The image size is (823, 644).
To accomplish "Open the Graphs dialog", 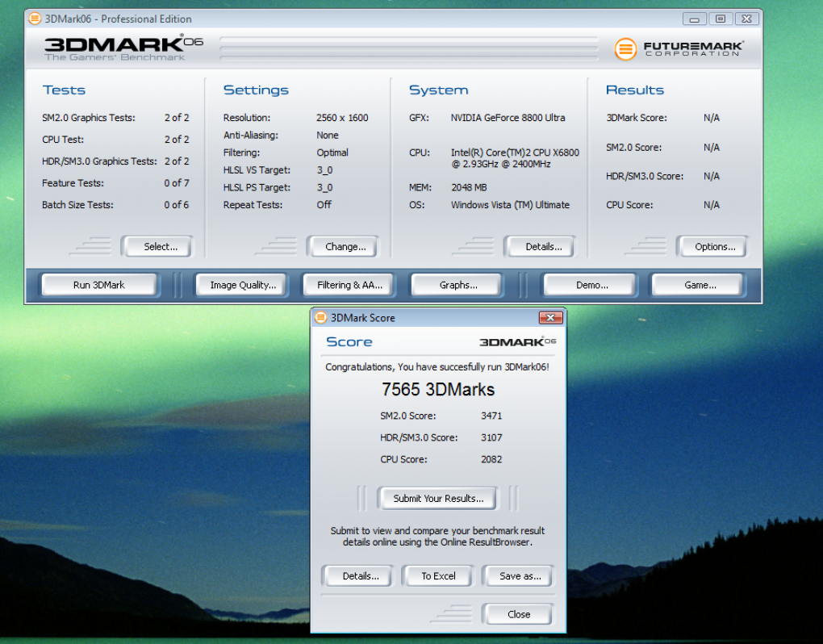I will [x=458, y=285].
